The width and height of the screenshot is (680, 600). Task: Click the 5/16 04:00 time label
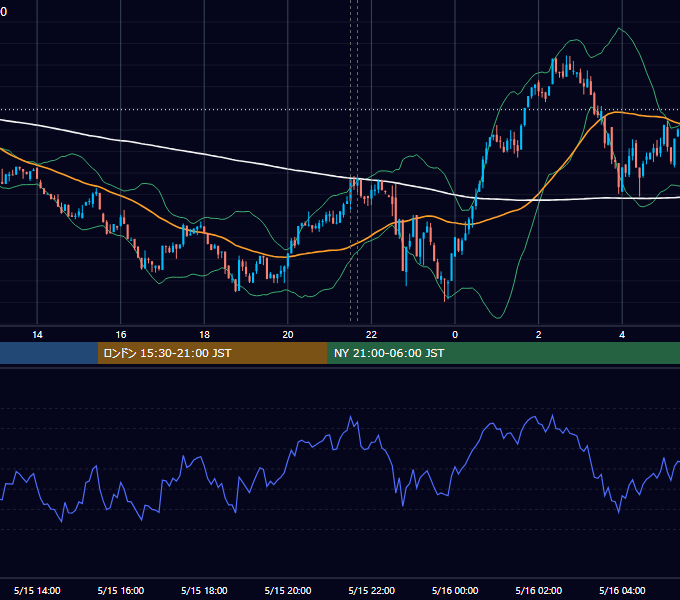(x=622, y=590)
